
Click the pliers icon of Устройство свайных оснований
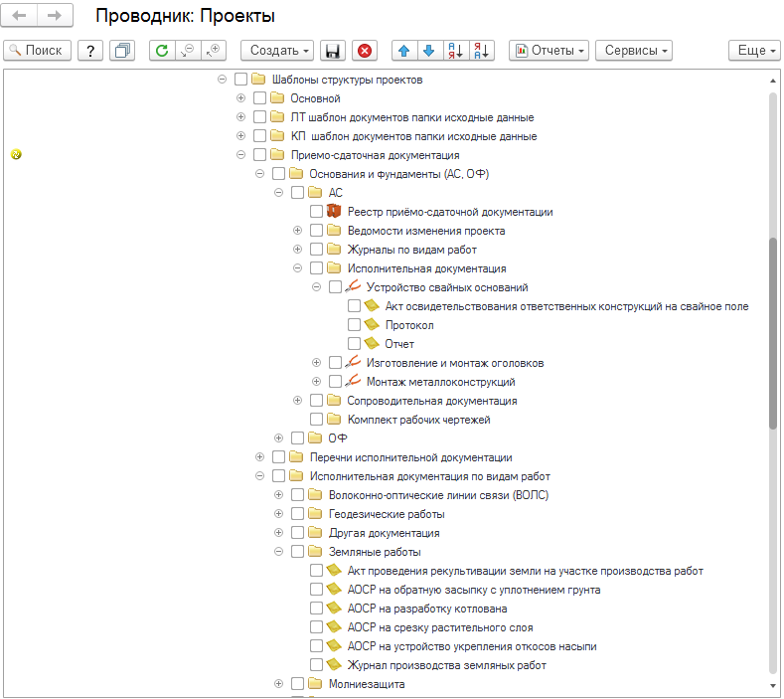(x=353, y=286)
